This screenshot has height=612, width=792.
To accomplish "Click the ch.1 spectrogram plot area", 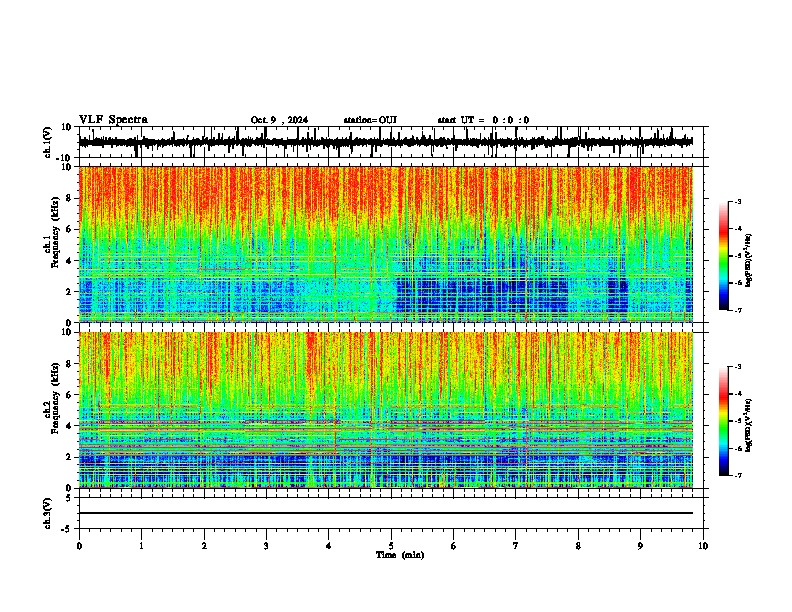I will click(x=386, y=244).
